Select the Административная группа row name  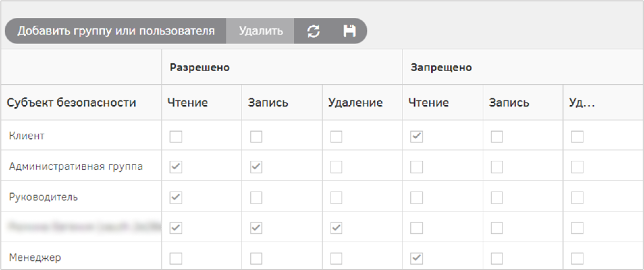(76, 166)
